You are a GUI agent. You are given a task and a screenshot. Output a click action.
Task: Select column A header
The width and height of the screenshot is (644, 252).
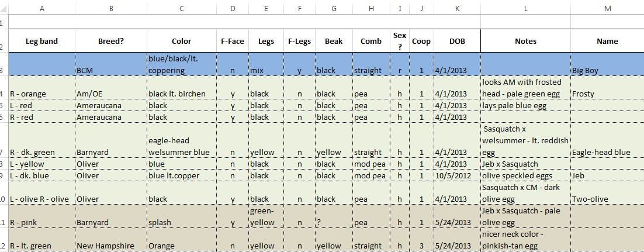click(x=41, y=8)
